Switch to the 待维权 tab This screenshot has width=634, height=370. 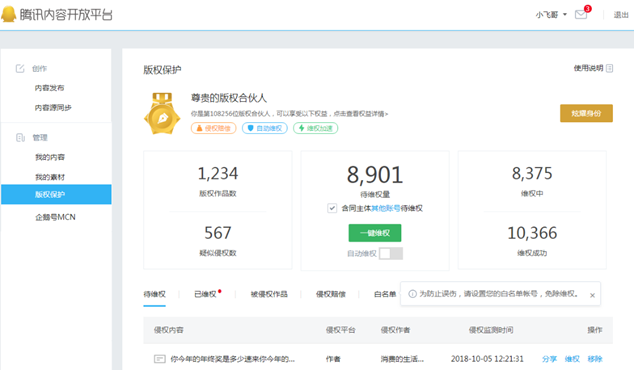coord(154,294)
